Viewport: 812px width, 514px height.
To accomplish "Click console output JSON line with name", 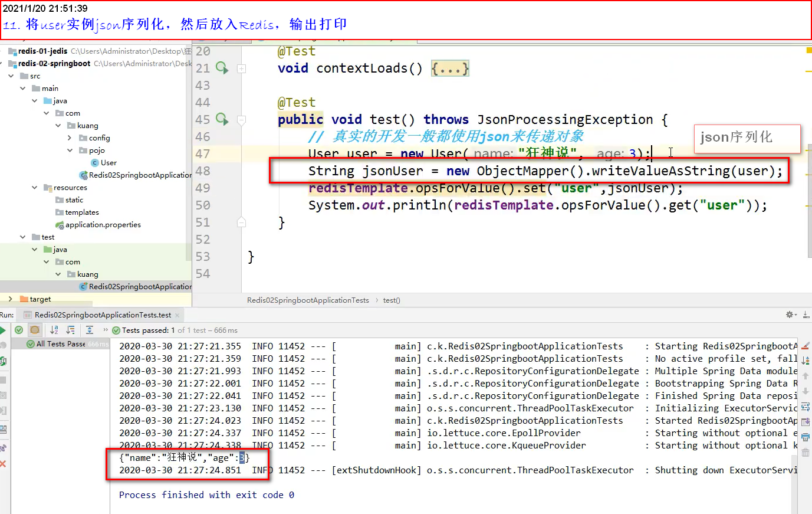I will (185, 457).
